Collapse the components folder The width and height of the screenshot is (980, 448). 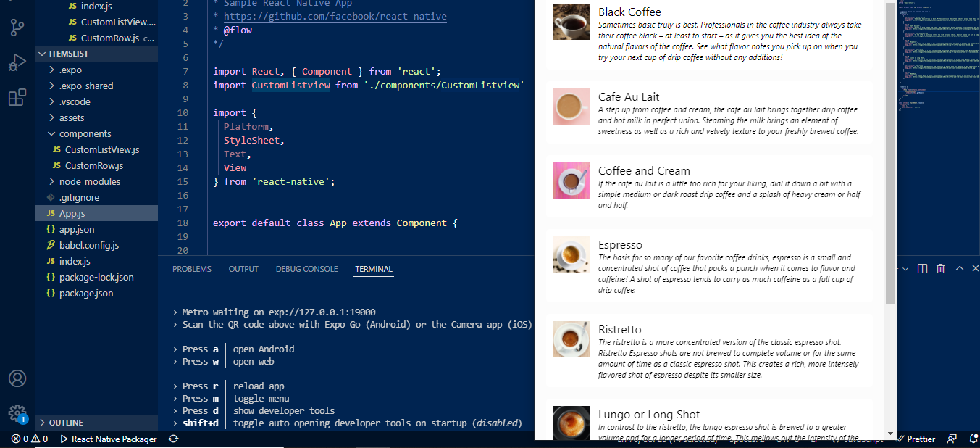pyautogui.click(x=85, y=133)
